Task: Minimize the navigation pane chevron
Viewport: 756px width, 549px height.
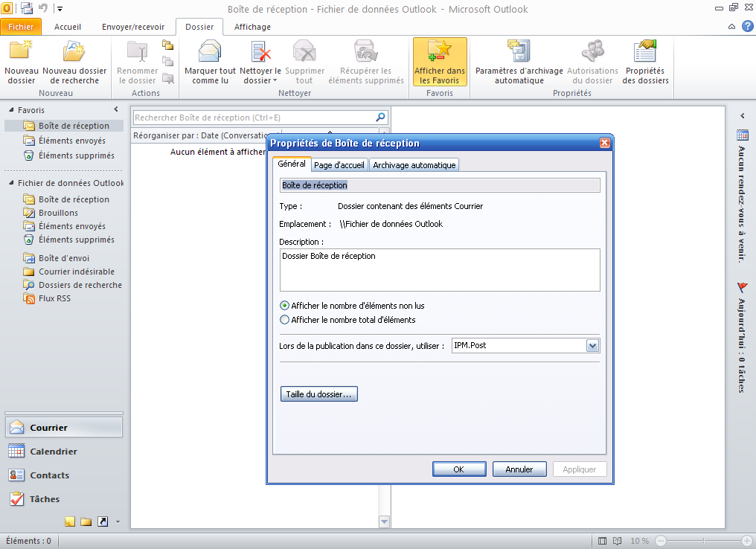Action: (x=116, y=109)
